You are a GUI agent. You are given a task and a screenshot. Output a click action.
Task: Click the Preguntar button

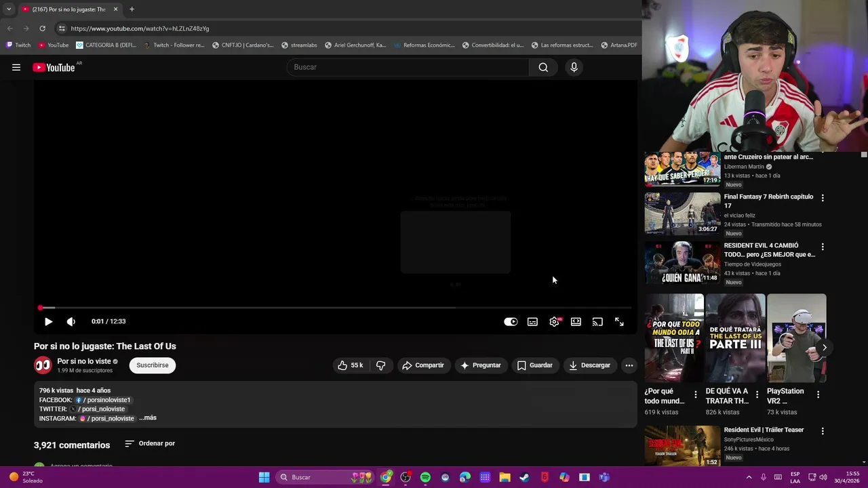coord(481,365)
